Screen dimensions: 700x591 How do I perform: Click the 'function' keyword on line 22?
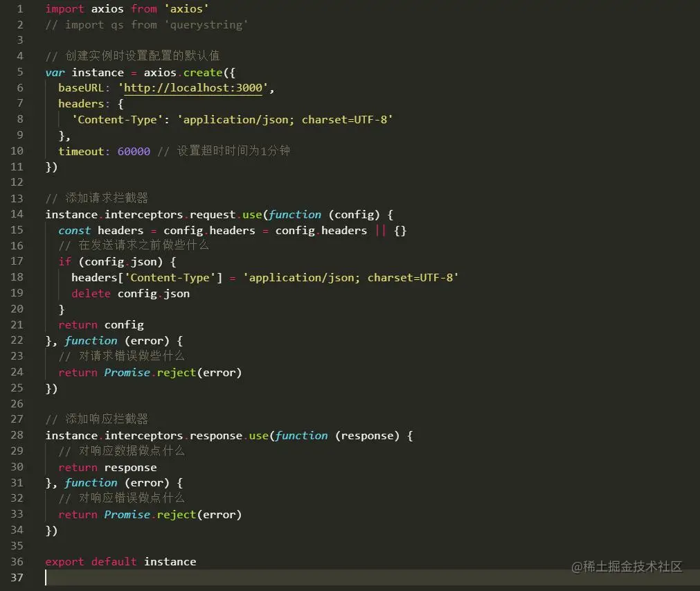[91, 341]
